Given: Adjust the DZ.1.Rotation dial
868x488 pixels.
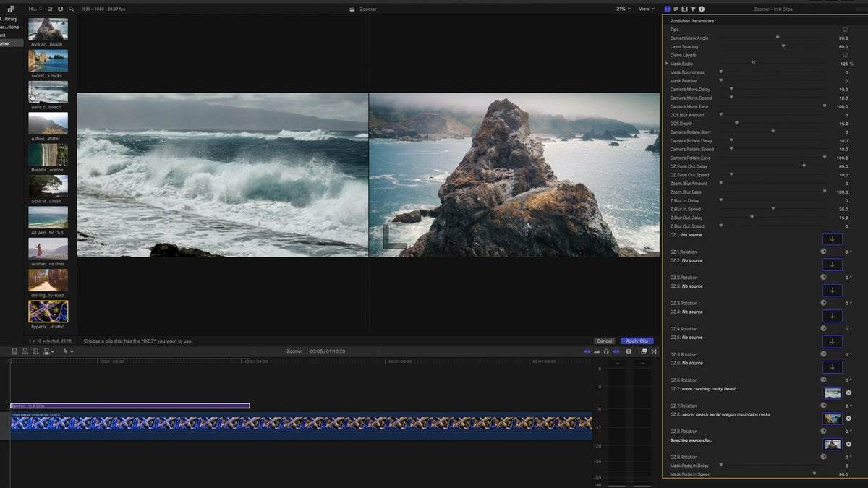Looking at the screenshot, I should tap(823, 252).
